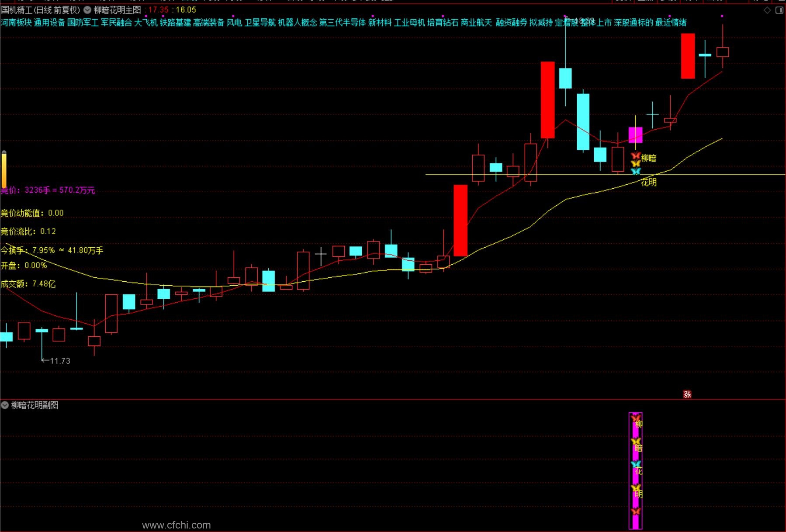Open the 大飞机 concept tag
The height and width of the screenshot is (532, 786).
145,22
